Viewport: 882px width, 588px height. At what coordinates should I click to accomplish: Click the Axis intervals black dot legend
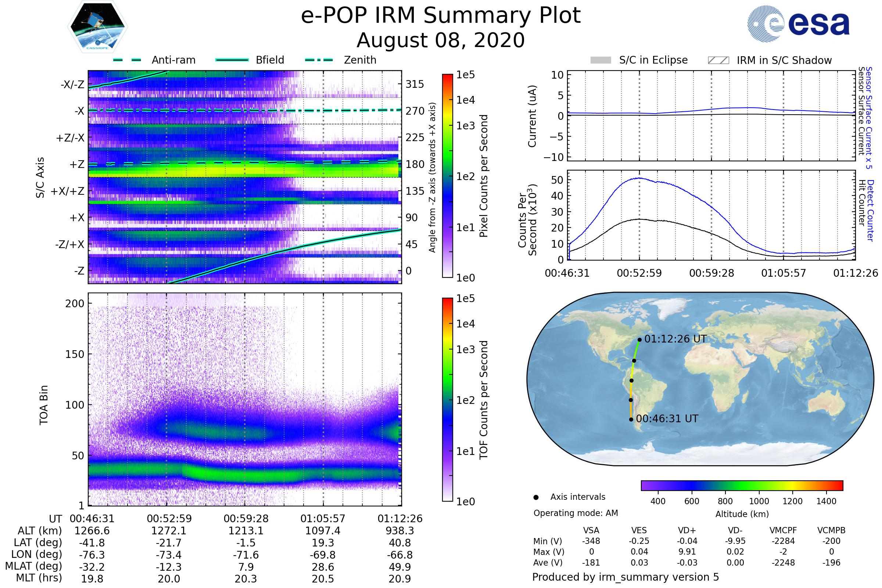(x=536, y=497)
